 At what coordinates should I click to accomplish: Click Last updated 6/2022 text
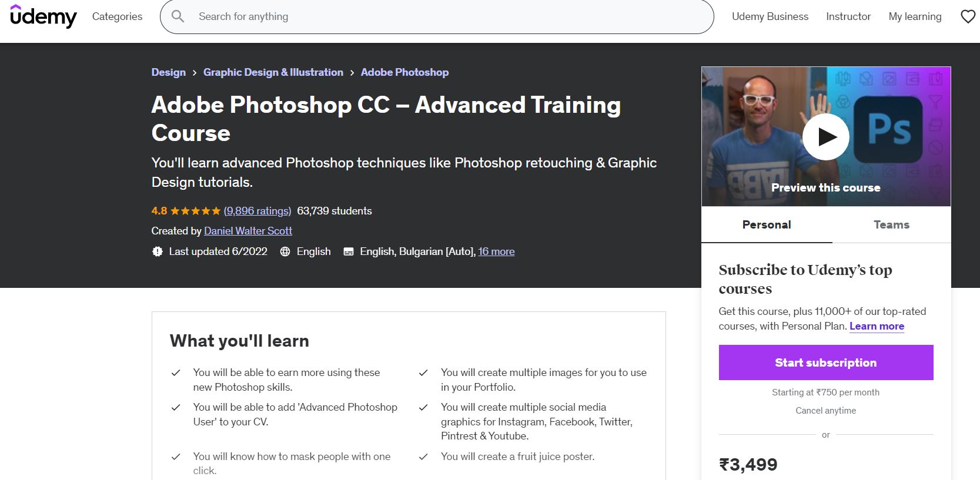click(218, 251)
